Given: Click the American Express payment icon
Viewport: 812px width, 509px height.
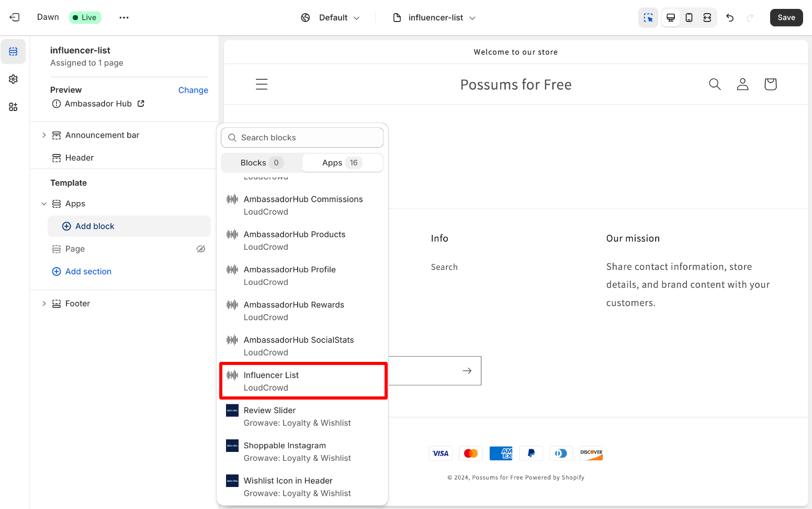Looking at the screenshot, I should click(x=501, y=453).
